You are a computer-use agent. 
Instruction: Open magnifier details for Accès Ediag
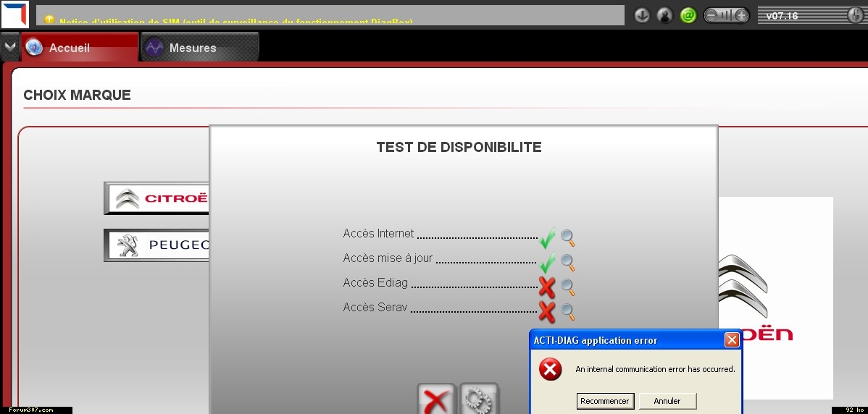(567, 287)
